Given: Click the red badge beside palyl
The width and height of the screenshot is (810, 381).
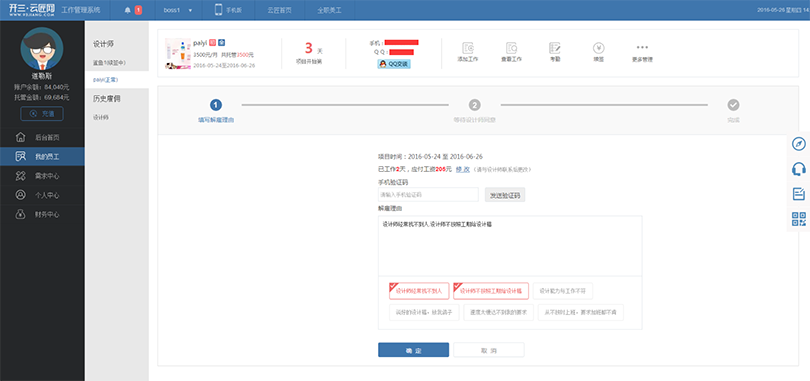Looking at the screenshot, I should (212, 43).
